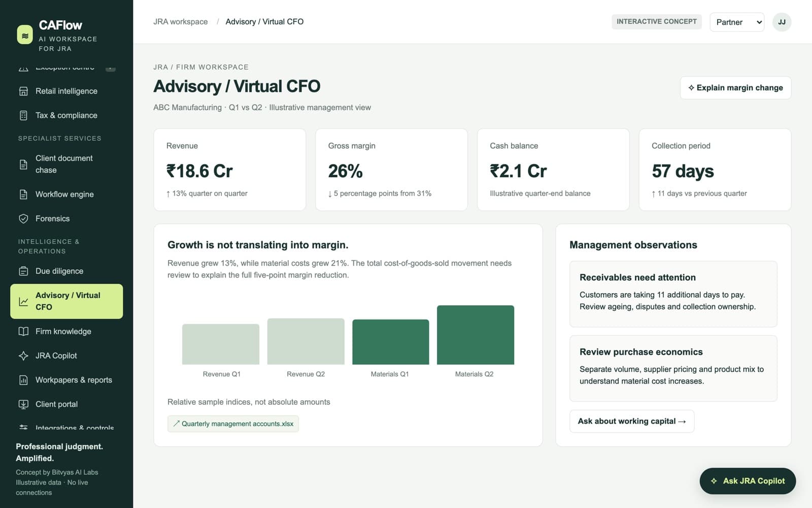Image resolution: width=812 pixels, height=508 pixels.
Task: Click the Forensics sidebar item
Action: coord(66,219)
